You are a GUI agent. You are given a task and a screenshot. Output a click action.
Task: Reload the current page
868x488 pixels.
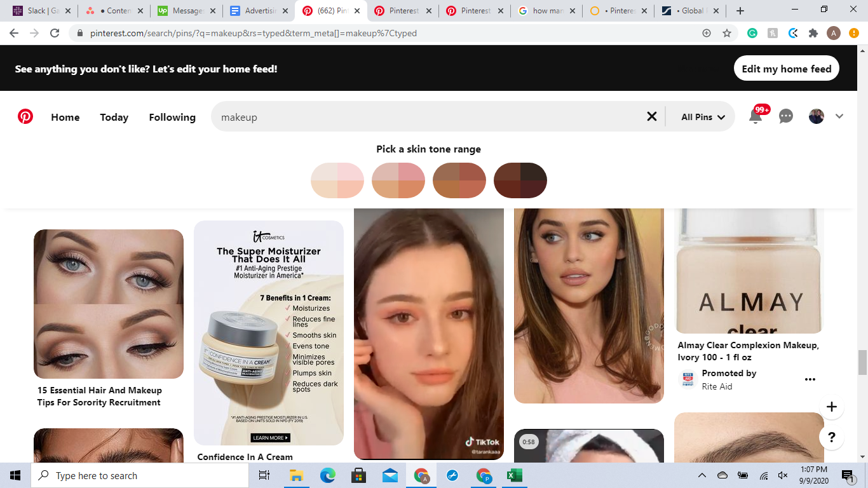[x=55, y=33]
